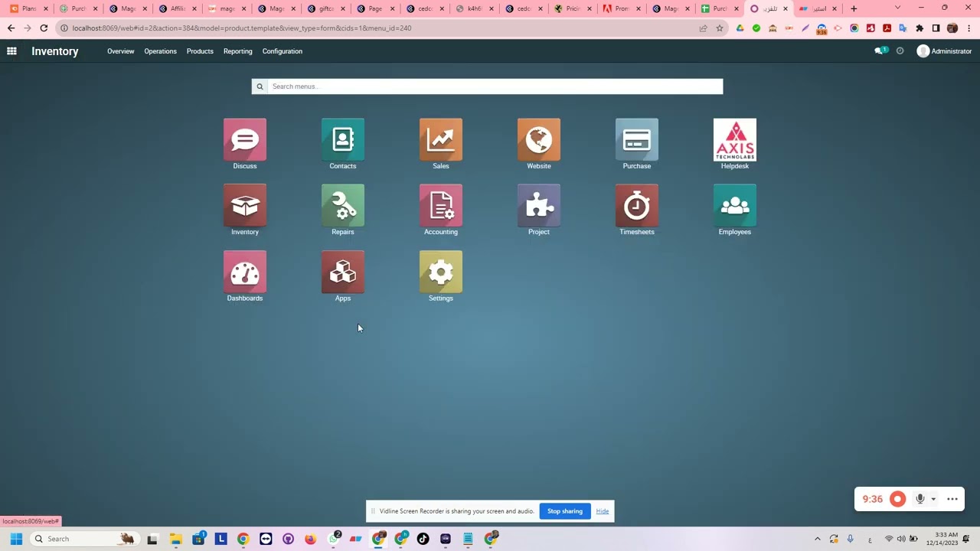This screenshot has width=980, height=551.
Task: Hide the screen sharing notification bar
Action: coord(603,511)
